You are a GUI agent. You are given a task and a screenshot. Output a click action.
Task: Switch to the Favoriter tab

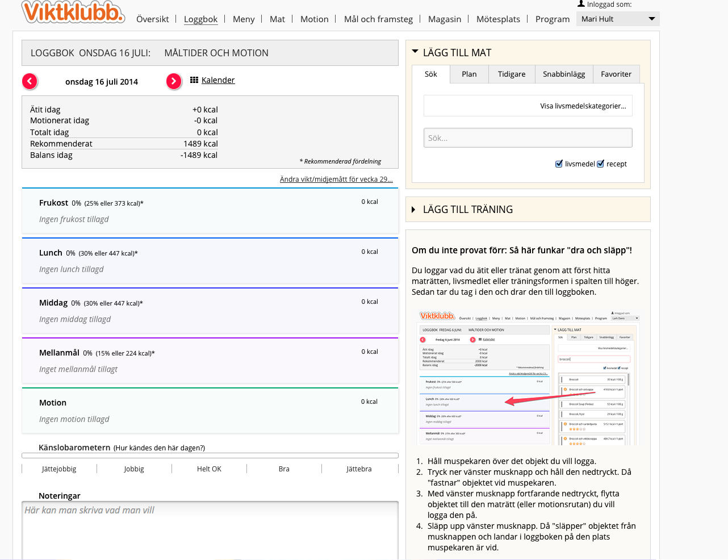click(616, 74)
